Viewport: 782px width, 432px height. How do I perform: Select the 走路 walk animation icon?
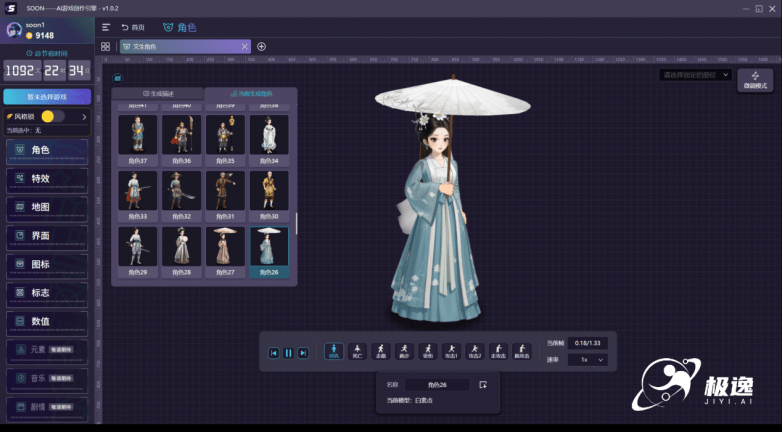coord(381,351)
